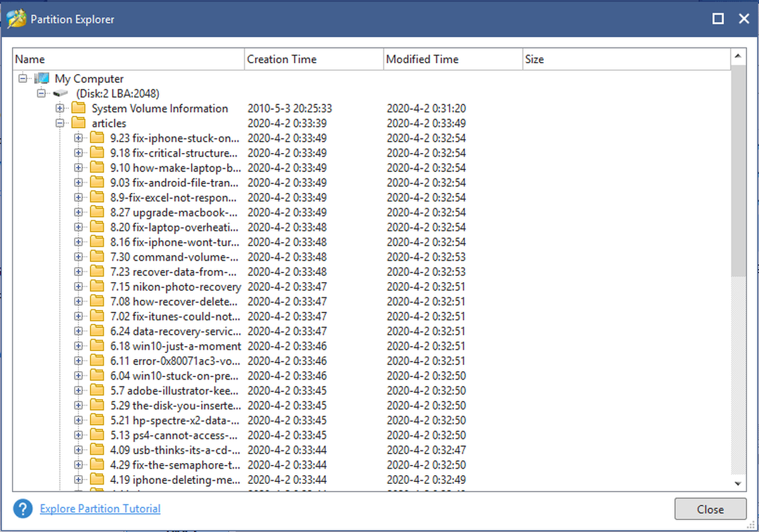This screenshot has width=759, height=532.
Task: Select modified time 2020-4-2 0:32:49
Action: [426, 480]
